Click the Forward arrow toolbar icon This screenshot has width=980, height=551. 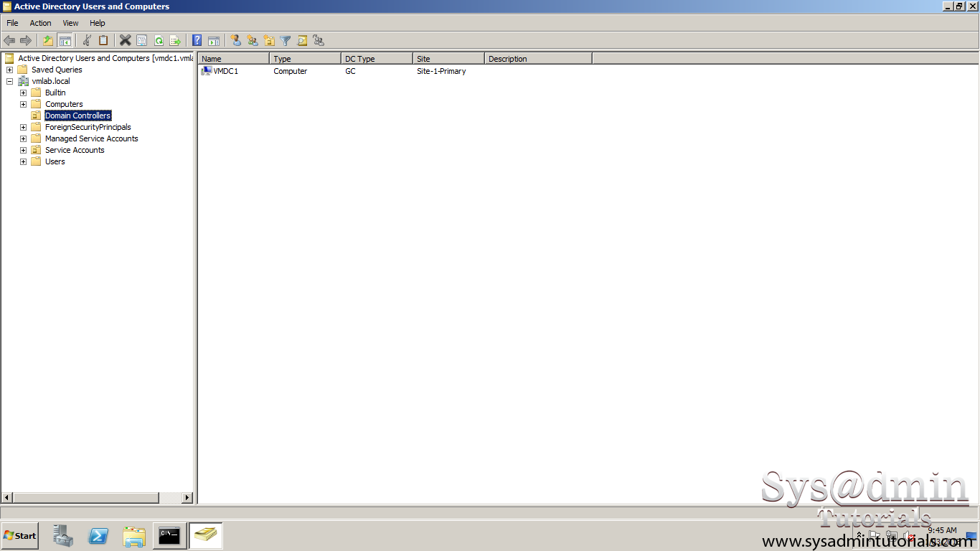(26, 41)
